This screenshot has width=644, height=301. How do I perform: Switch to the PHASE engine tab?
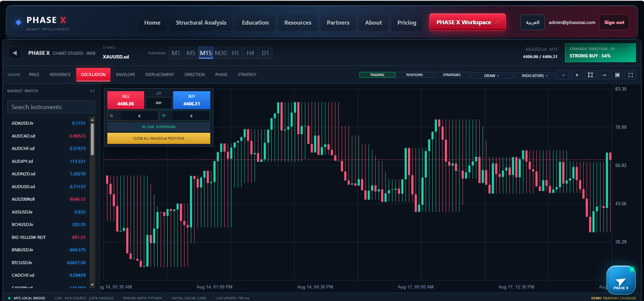pyautogui.click(x=221, y=75)
